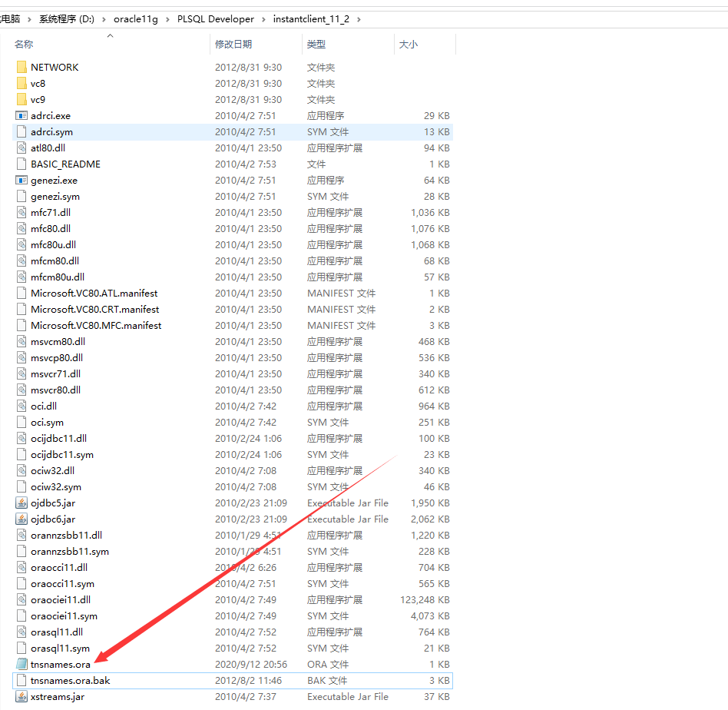728x710 pixels.
Task: Sort by the 大小 column header
Action: tap(408, 44)
